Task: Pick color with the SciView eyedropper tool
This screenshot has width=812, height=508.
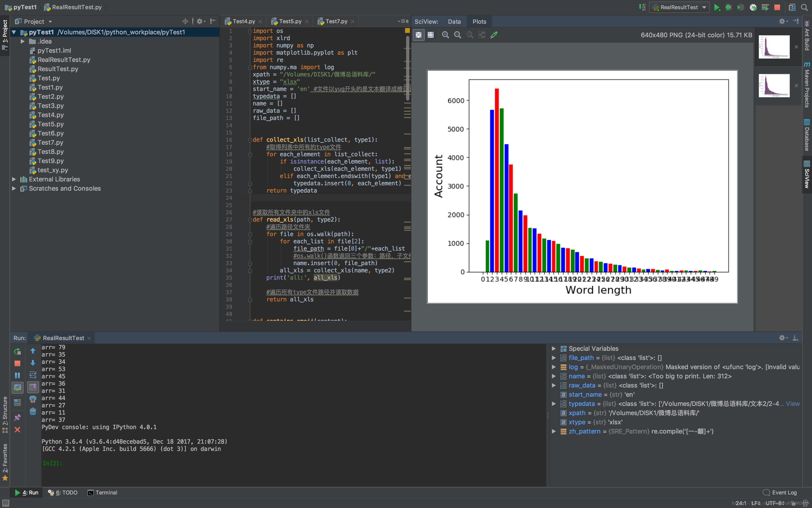Action: [x=494, y=35]
